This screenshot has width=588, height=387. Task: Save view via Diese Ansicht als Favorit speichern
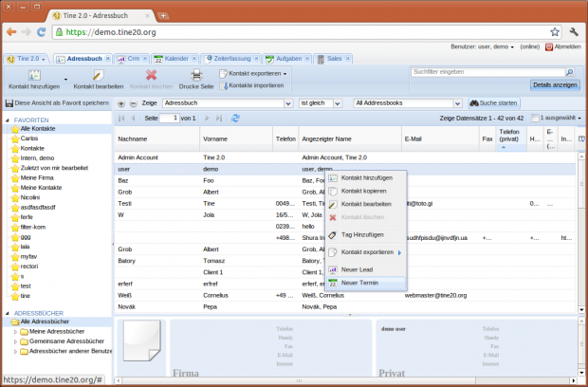pyautogui.click(x=55, y=102)
